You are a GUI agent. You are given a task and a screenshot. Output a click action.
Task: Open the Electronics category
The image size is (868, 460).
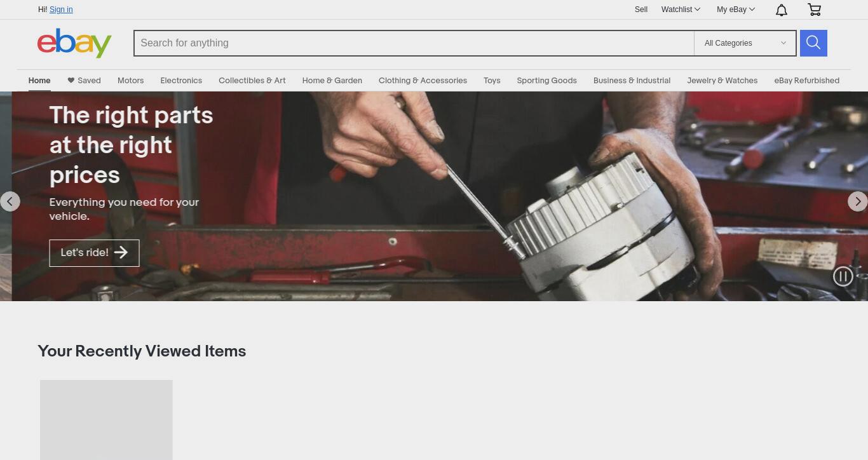(181, 81)
